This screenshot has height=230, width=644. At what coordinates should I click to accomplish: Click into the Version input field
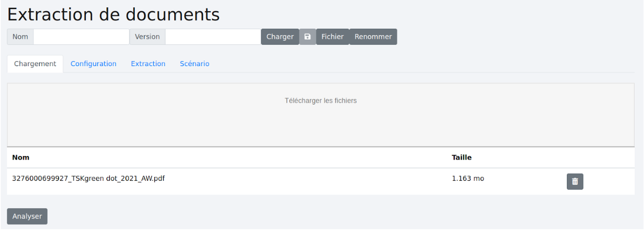pos(213,37)
